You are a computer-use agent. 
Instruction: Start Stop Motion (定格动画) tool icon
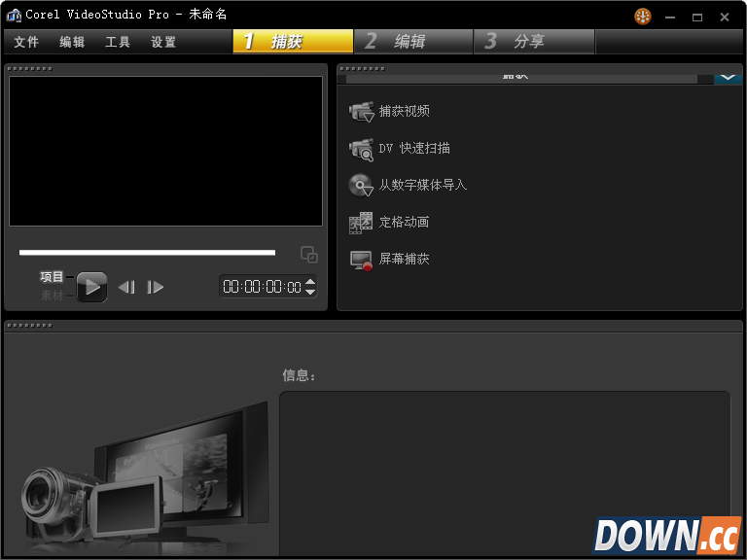click(x=361, y=223)
